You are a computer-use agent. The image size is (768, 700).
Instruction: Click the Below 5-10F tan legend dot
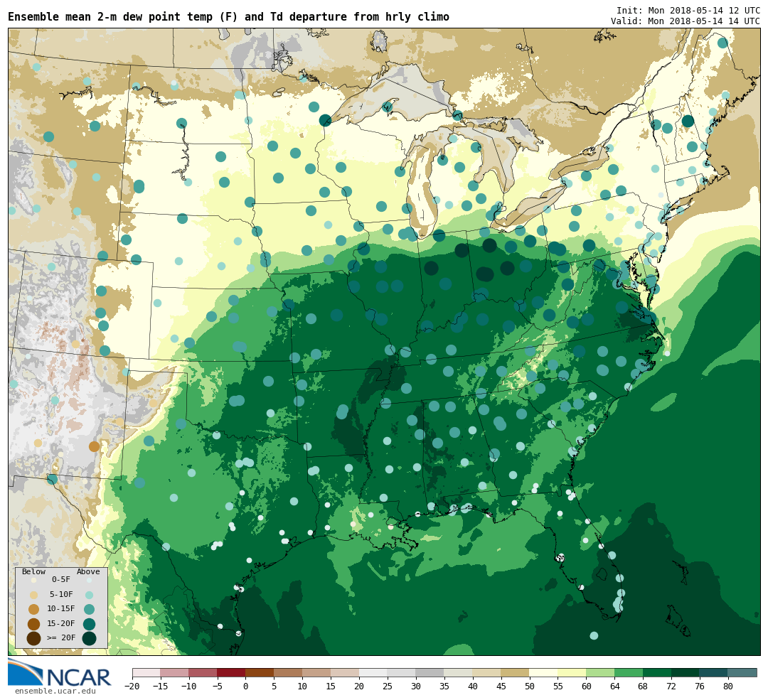tap(33, 595)
